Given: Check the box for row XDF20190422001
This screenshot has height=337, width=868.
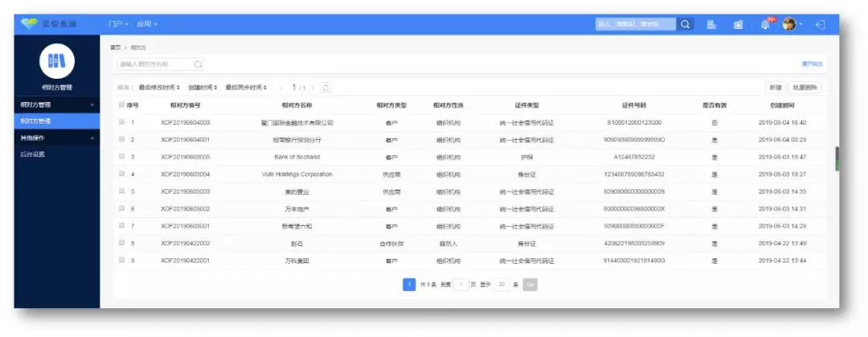Looking at the screenshot, I should (x=121, y=260).
